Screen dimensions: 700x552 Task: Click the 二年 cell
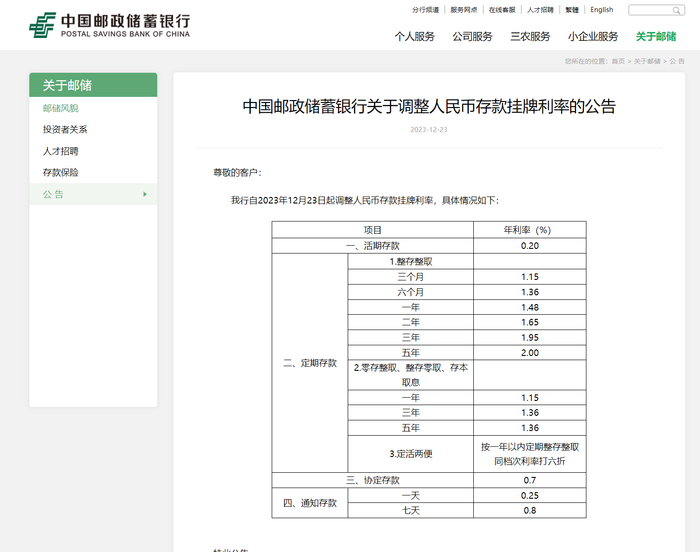point(411,322)
